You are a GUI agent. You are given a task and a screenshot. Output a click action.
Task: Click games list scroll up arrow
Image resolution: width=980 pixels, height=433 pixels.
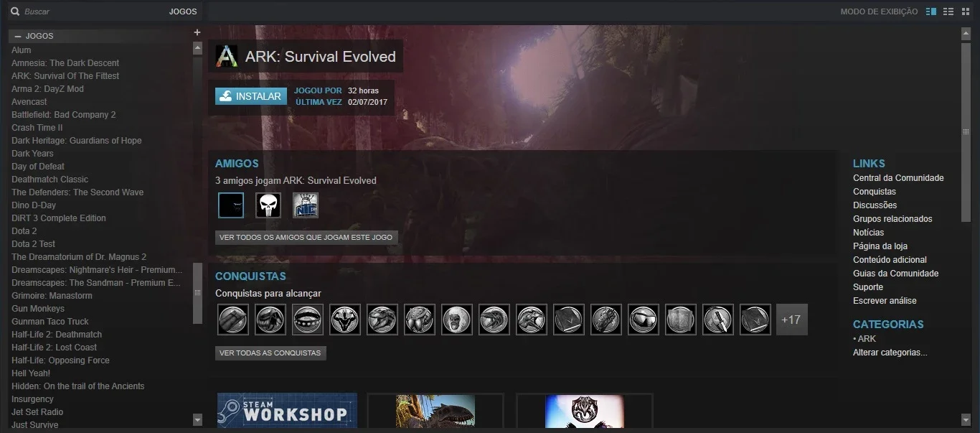197,48
